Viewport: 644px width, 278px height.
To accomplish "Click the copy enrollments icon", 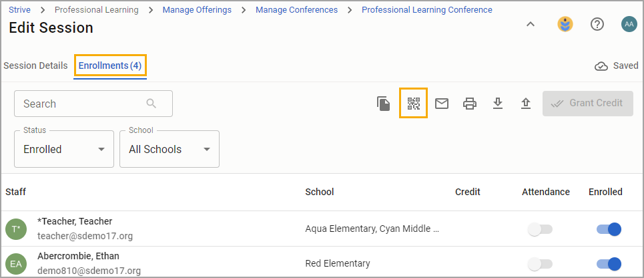I will point(384,104).
